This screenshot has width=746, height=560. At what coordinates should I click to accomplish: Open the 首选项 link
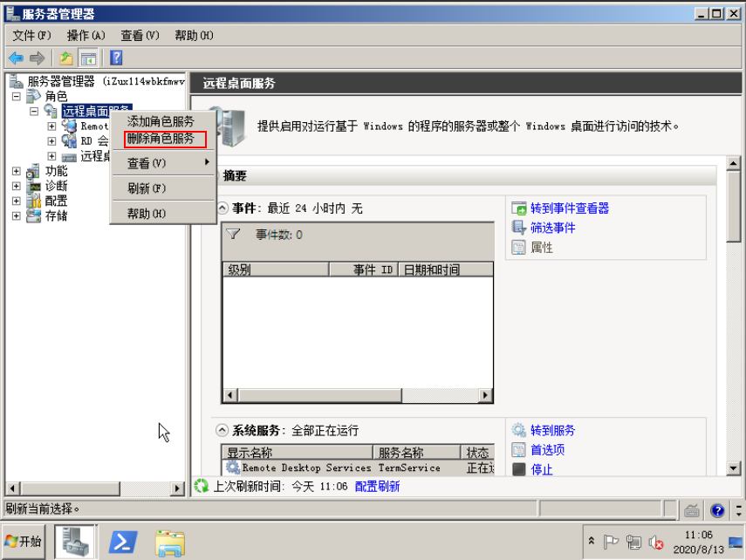548,450
